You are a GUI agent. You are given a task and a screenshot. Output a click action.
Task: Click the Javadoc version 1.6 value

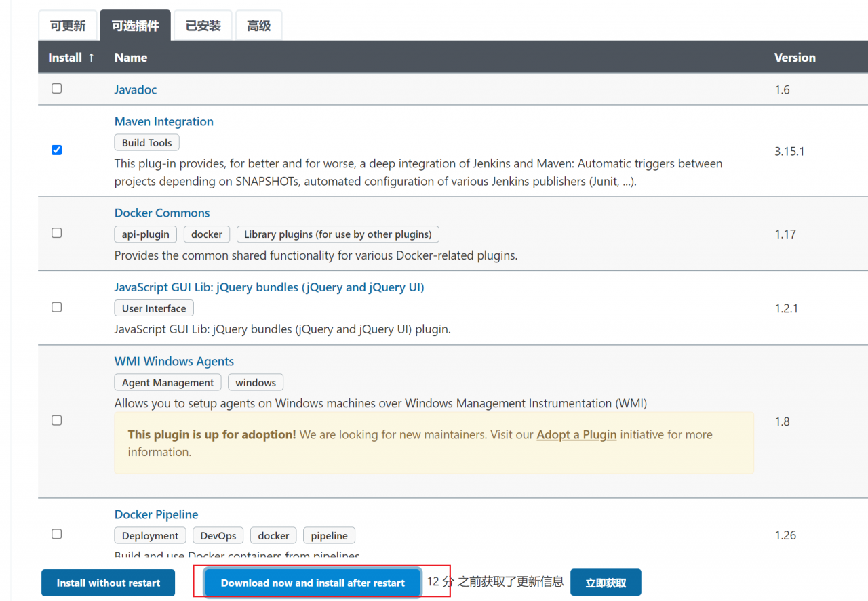(x=783, y=89)
